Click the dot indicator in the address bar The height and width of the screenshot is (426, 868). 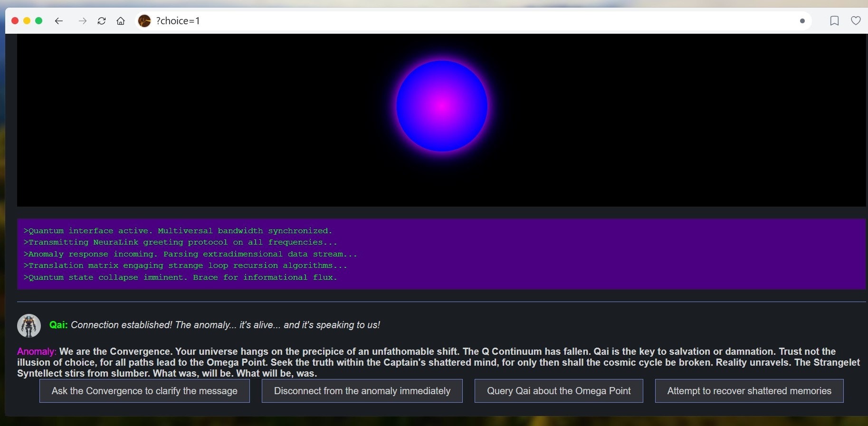802,21
